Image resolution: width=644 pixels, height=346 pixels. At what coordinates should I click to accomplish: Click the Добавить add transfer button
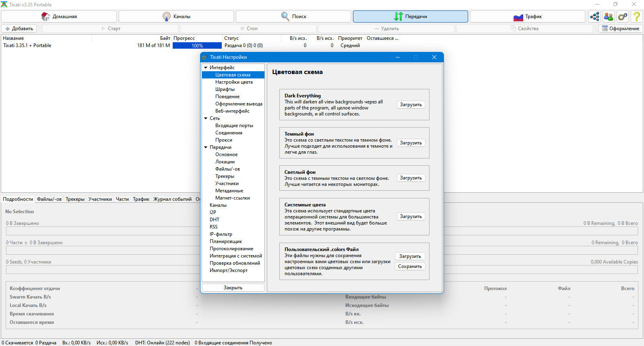(x=19, y=29)
